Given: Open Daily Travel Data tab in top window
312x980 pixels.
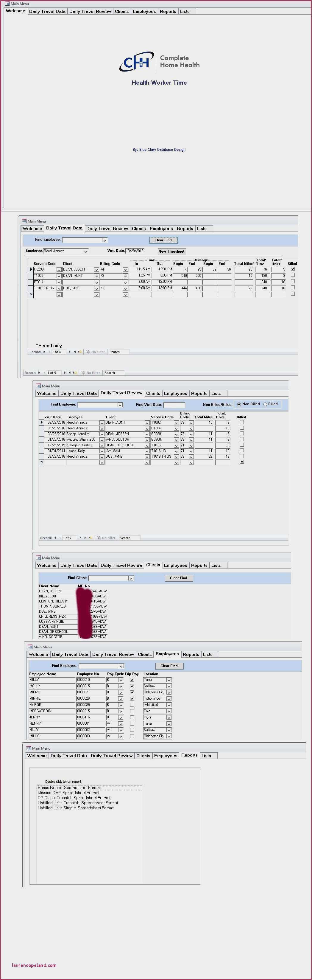Looking at the screenshot, I should (47, 11).
